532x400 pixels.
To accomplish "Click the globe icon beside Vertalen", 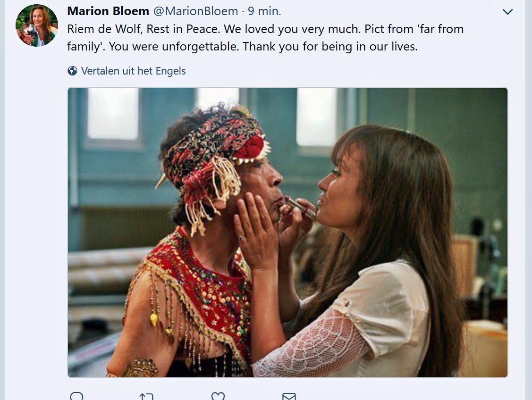I will coord(72,71).
